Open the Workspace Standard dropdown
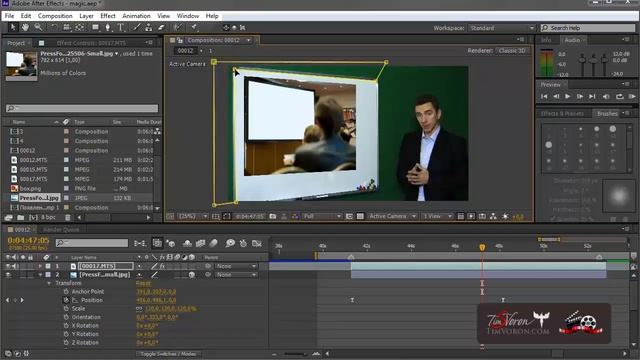Viewport: 640px width, 360px height. pos(502,28)
